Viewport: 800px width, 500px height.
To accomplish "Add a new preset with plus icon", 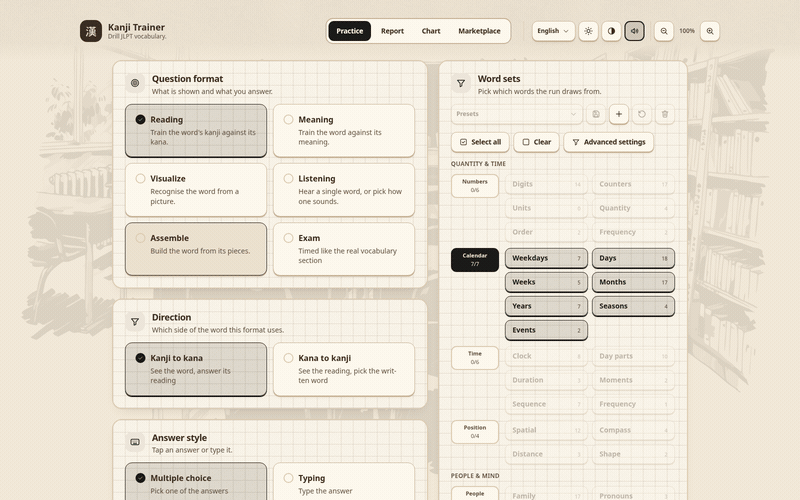I will pos(618,114).
